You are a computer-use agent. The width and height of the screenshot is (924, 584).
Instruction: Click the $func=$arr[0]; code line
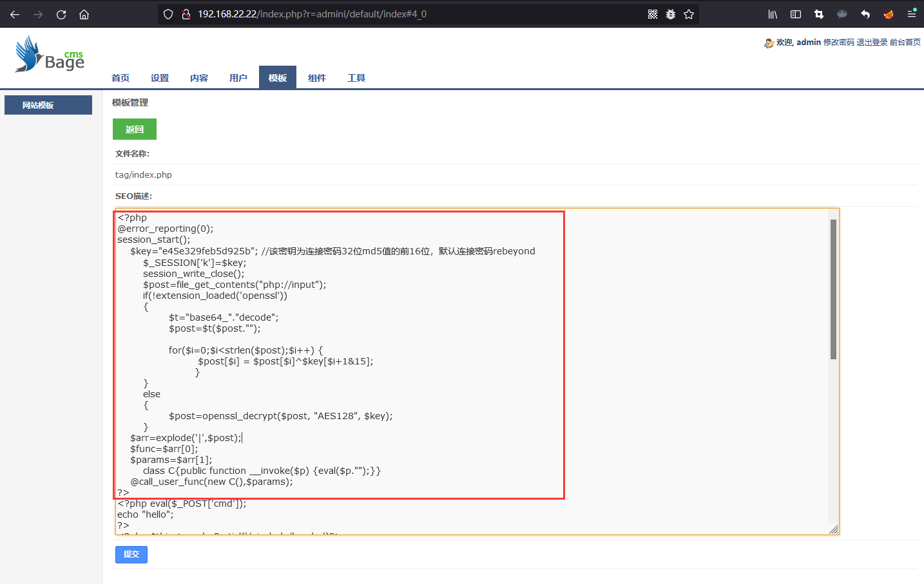[x=164, y=449]
